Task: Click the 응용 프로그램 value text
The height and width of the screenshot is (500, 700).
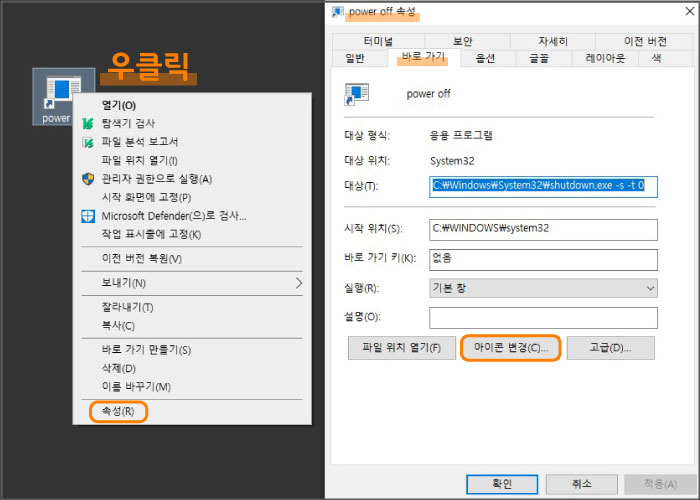Action: point(461,135)
